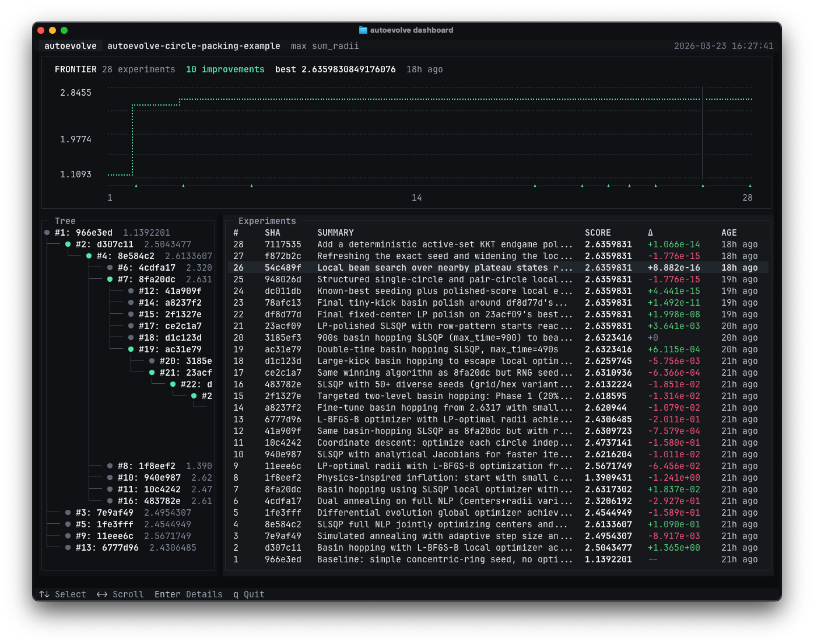Select experiment row 28 with SHA 7117535
This screenshot has width=814, height=644.
click(499, 244)
